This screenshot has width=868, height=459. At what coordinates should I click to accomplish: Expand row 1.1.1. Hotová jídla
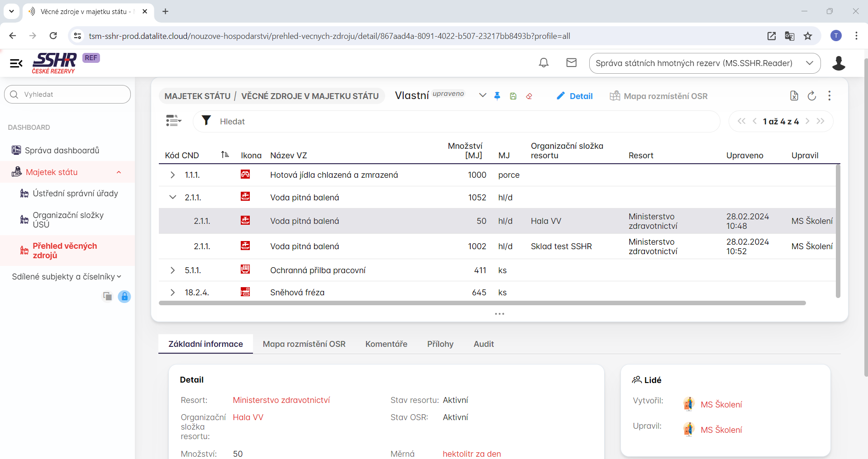click(x=172, y=175)
